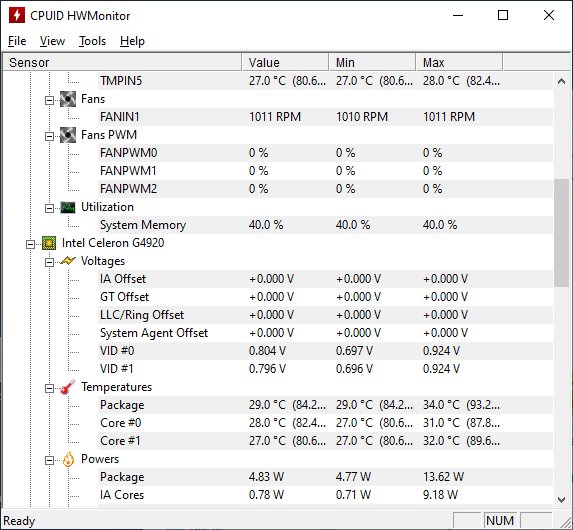Image resolution: width=573 pixels, height=530 pixels.
Task: Click the 1011 RPM current value
Action: [275, 117]
